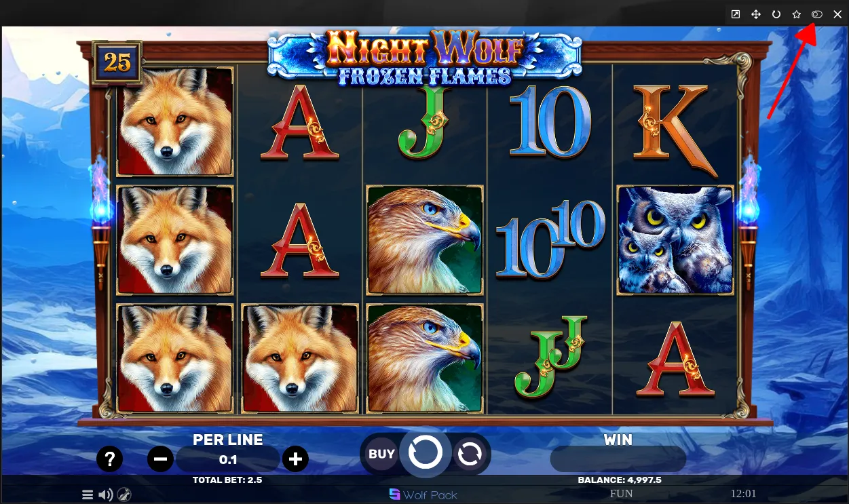Click the wolf icon in bottom bar
Image resolution: width=849 pixels, height=504 pixels.
[x=124, y=495]
